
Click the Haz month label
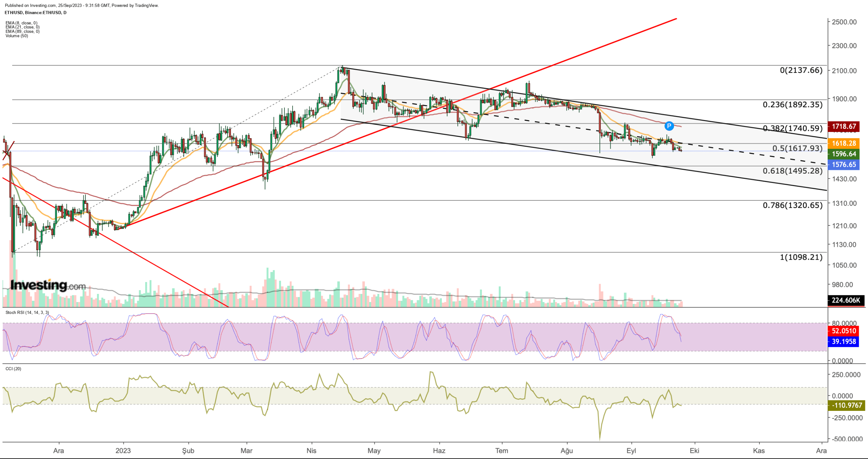[439, 451]
